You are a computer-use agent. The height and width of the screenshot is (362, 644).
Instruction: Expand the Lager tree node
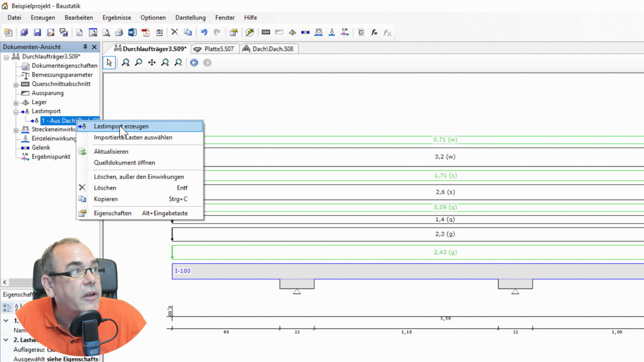coord(16,103)
